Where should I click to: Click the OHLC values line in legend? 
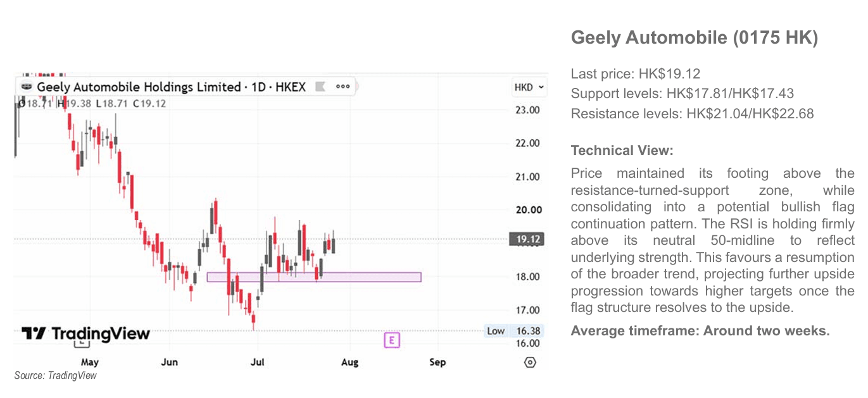click(92, 103)
